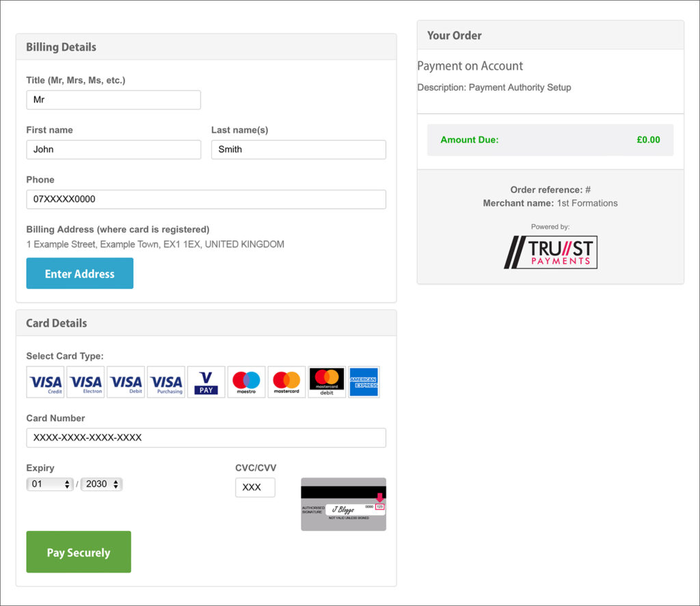
Task: Select the Visa Debit card icon
Action: click(x=126, y=382)
